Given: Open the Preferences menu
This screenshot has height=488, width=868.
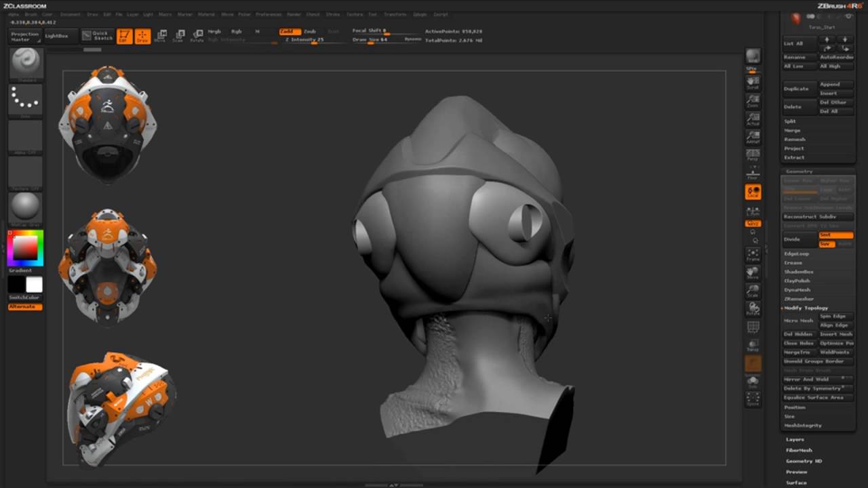Looking at the screenshot, I should pyautogui.click(x=268, y=14).
